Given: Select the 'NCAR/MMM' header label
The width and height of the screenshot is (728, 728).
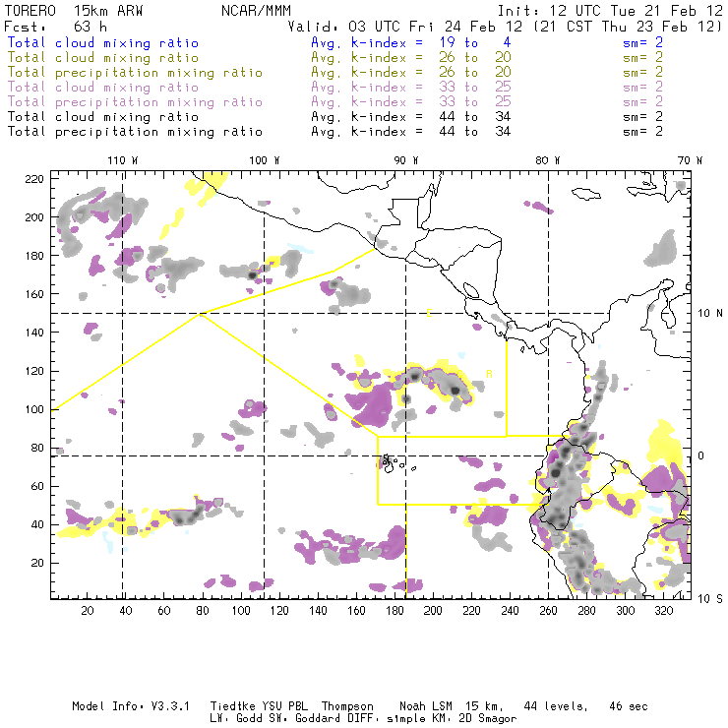Looking at the screenshot, I should pos(256,11).
